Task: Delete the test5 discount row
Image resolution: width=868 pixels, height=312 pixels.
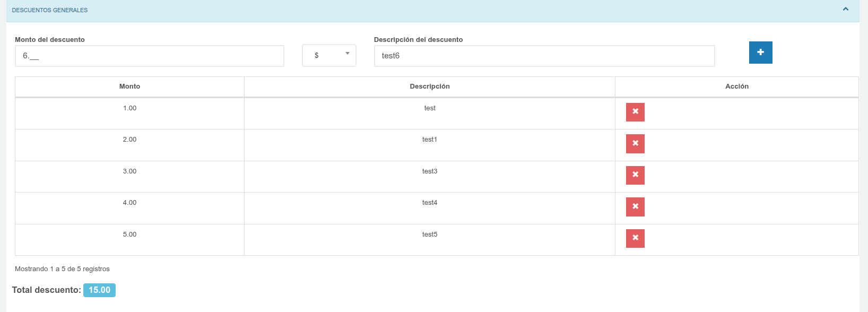Action: (635, 238)
